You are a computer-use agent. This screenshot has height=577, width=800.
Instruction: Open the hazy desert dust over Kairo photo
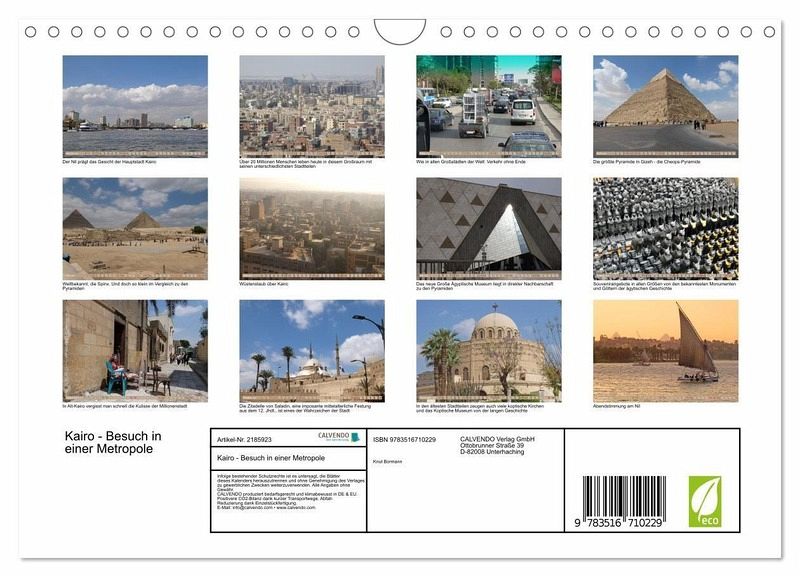311,229
